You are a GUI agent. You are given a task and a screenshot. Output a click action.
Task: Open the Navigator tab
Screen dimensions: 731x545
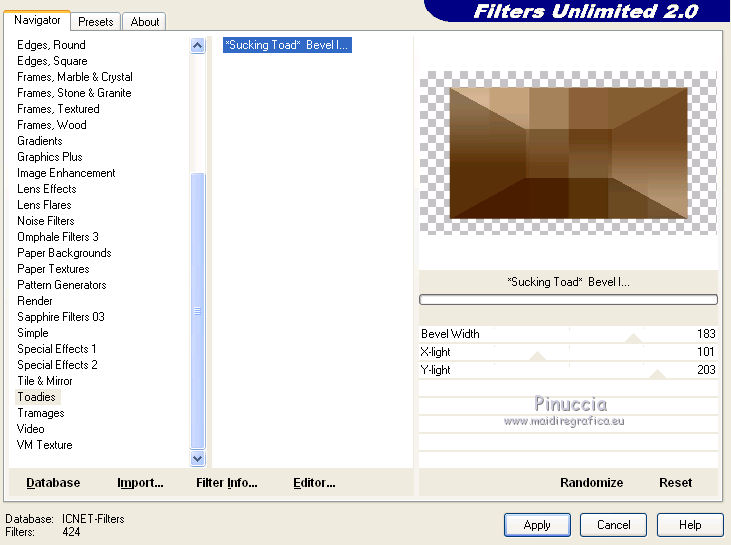[37, 21]
